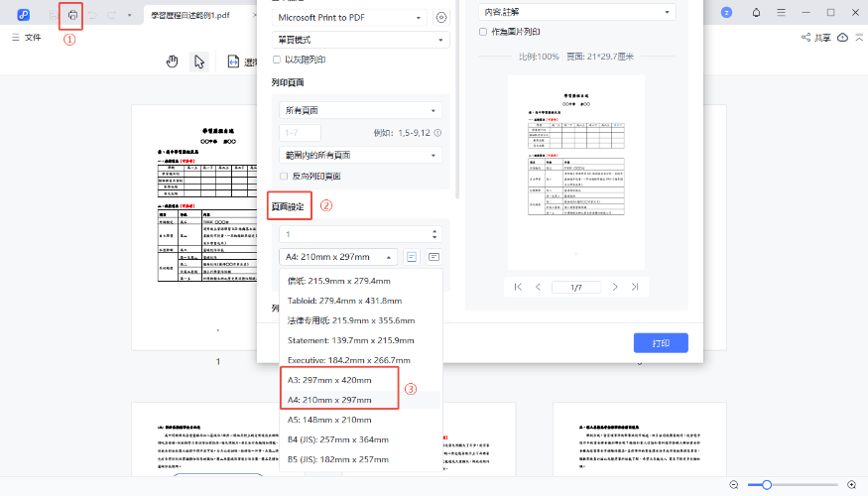The width and height of the screenshot is (868, 496).
Task: Jump to the last preview page
Action: tap(635, 287)
